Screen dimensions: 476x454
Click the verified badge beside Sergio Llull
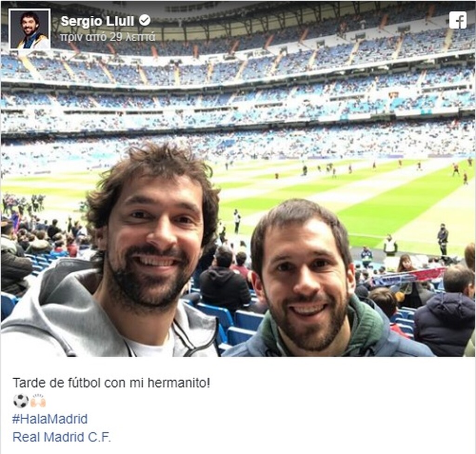click(145, 20)
